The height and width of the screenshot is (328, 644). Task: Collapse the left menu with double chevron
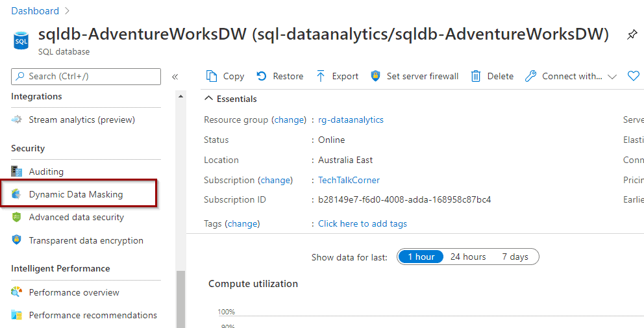pos(175,77)
